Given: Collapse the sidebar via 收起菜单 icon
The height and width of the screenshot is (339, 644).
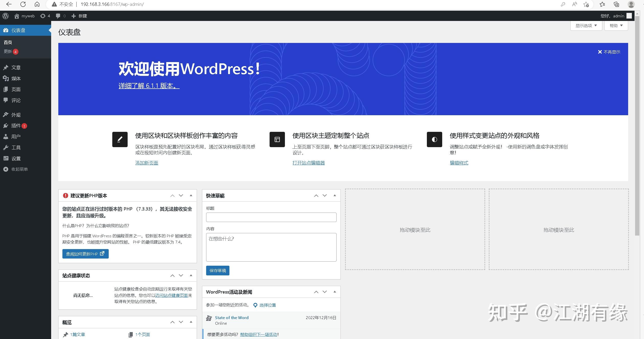Looking at the screenshot, I should click(6, 169).
